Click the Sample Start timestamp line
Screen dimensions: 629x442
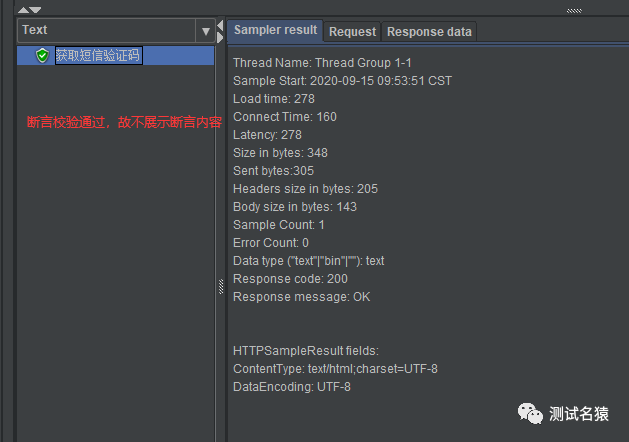click(342, 81)
